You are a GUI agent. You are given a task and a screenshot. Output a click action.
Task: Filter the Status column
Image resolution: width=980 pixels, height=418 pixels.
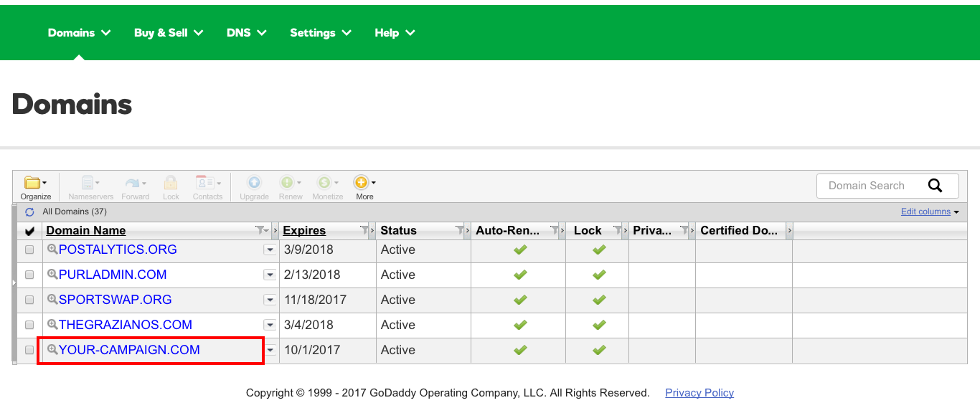tap(459, 230)
